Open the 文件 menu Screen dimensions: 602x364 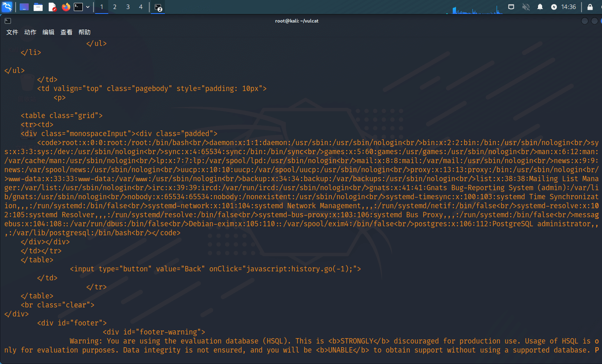pyautogui.click(x=12, y=32)
